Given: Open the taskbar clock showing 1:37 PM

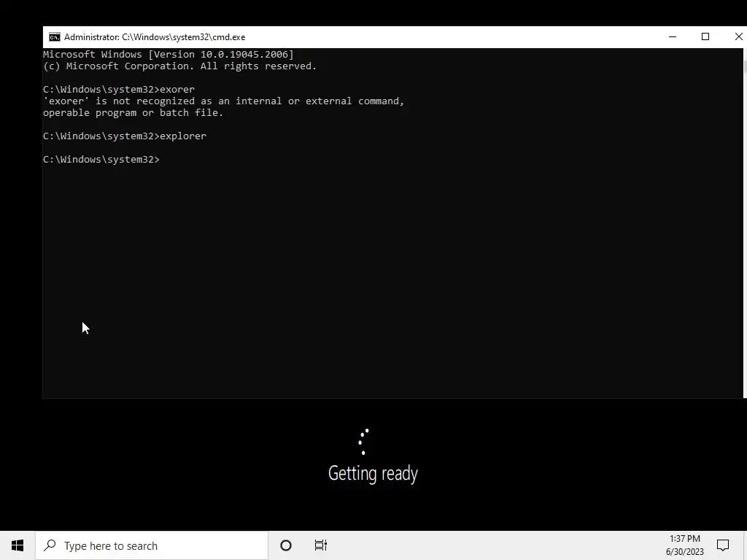Looking at the screenshot, I should coord(684,545).
